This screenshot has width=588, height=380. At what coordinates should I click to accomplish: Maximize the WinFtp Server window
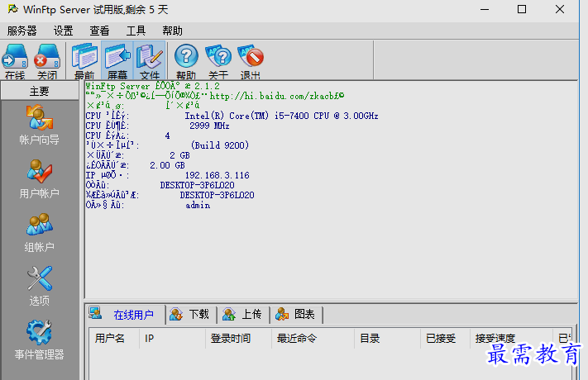click(x=522, y=9)
